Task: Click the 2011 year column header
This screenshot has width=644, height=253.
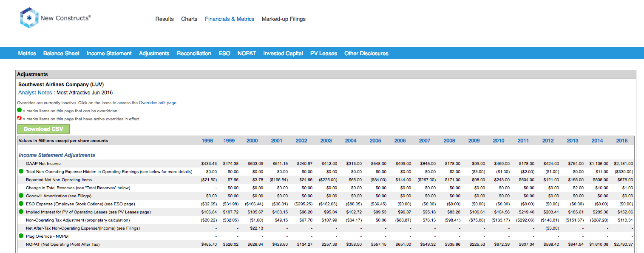Action: click(523, 140)
